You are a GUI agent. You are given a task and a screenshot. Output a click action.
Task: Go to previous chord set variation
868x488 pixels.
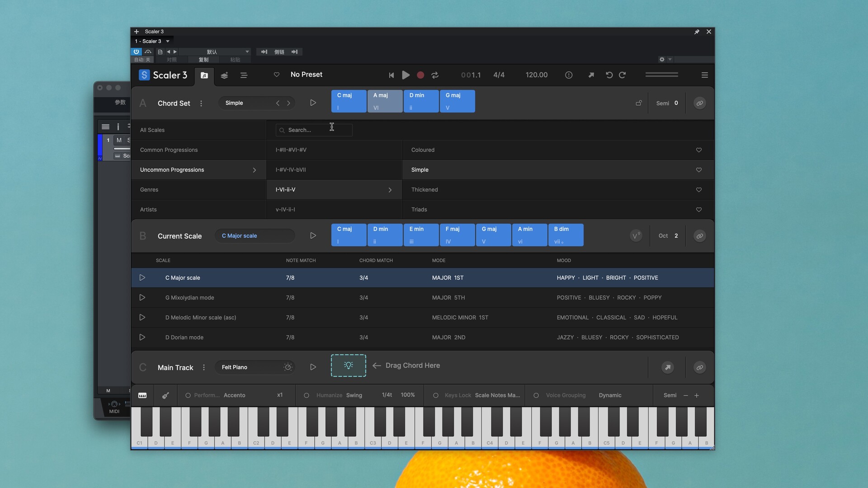pyautogui.click(x=278, y=103)
